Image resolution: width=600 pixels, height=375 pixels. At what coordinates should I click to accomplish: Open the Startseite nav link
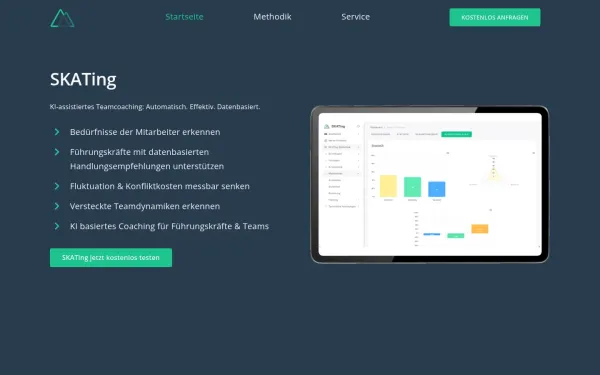pos(184,17)
